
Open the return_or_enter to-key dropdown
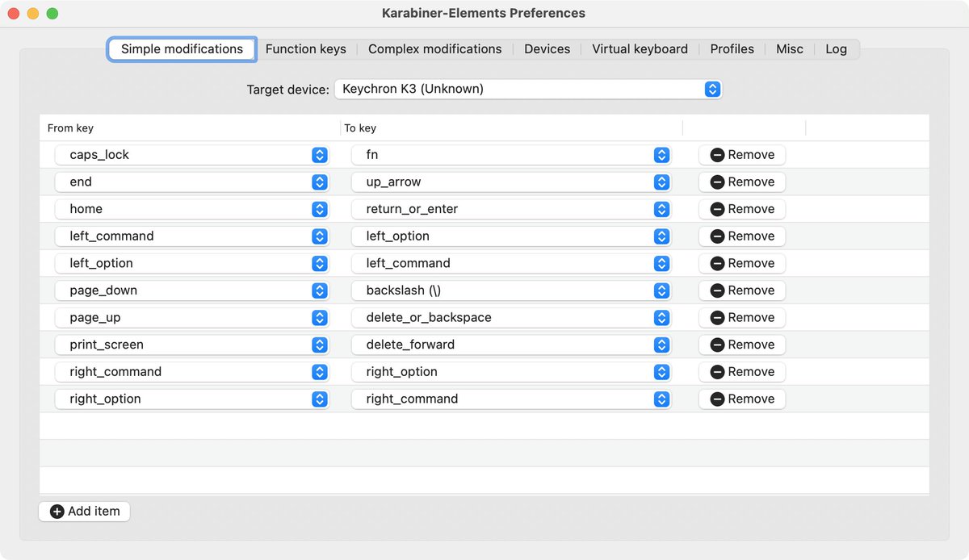[511, 209]
